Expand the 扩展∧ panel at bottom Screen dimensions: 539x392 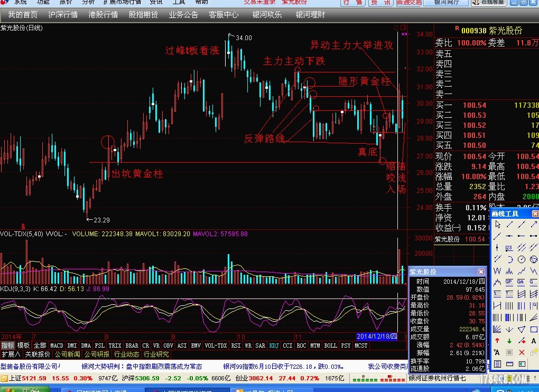[x=11, y=354]
